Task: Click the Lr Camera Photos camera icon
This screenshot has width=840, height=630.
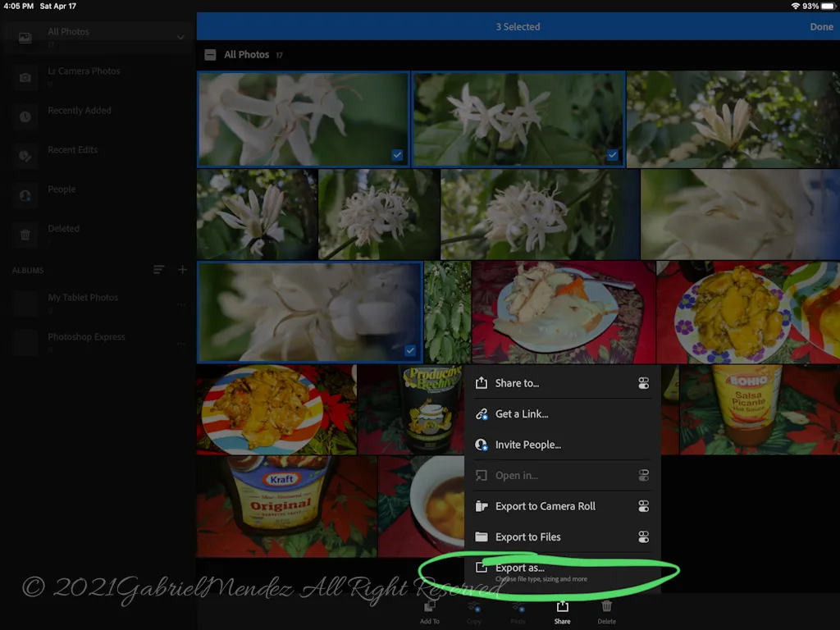Action: [25, 78]
